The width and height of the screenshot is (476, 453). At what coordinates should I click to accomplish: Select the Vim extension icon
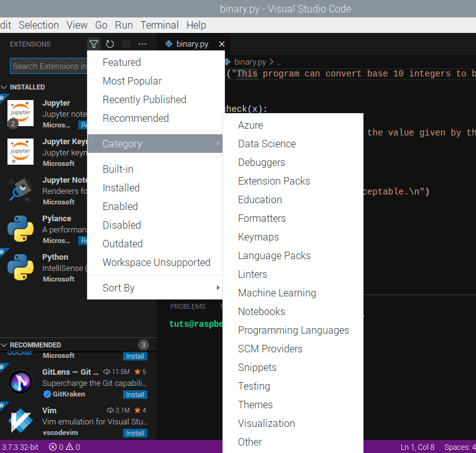21,421
